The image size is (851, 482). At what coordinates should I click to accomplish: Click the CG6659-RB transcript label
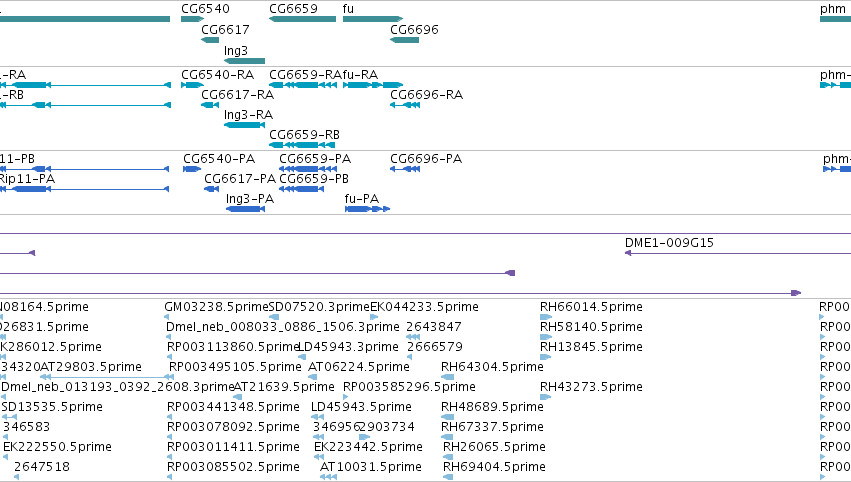point(304,134)
